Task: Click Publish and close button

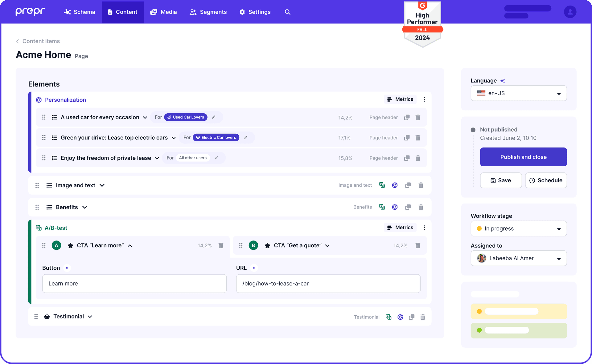Action: [x=523, y=157]
